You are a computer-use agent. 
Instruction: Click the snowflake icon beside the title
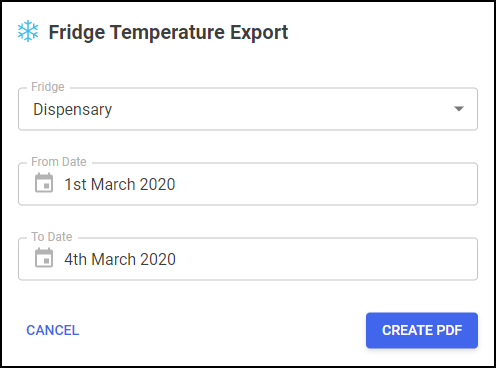click(28, 31)
